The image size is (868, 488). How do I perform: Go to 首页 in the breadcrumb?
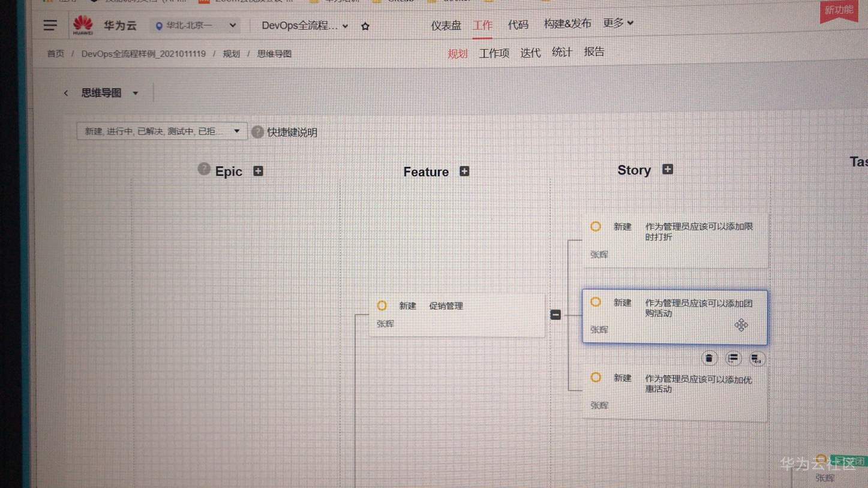[56, 54]
